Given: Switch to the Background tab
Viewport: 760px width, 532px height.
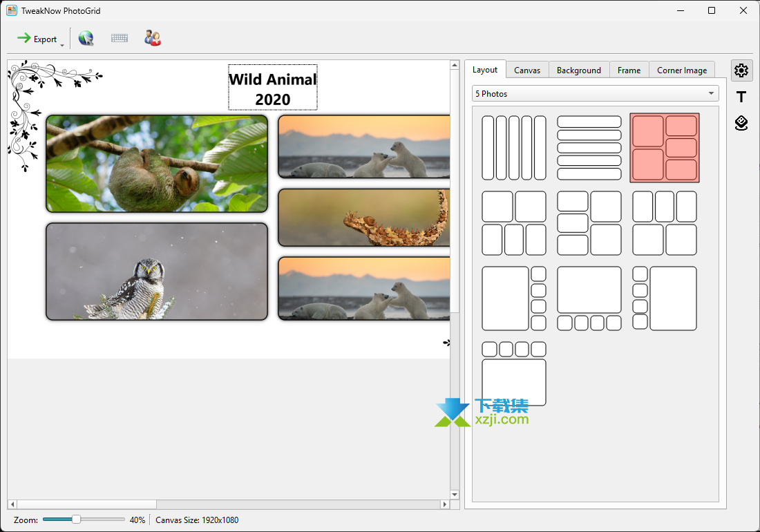Looking at the screenshot, I should [x=579, y=70].
